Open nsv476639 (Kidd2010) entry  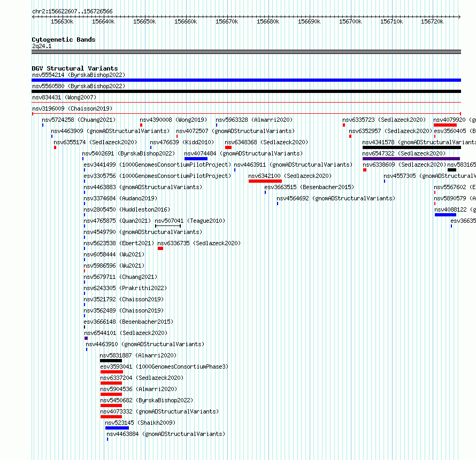coord(182,142)
